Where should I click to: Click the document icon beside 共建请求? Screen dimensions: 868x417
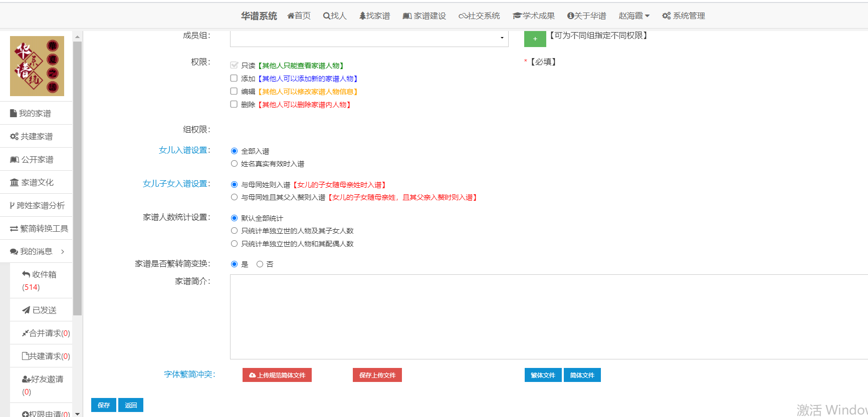click(25, 356)
